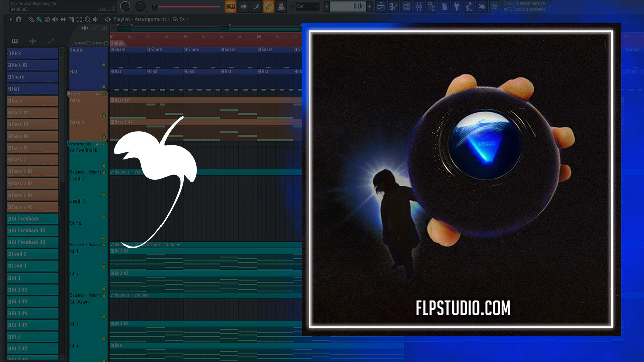644x362 pixels.
Task: Mute the Gt Feedback track LED
Action: coord(104,165)
